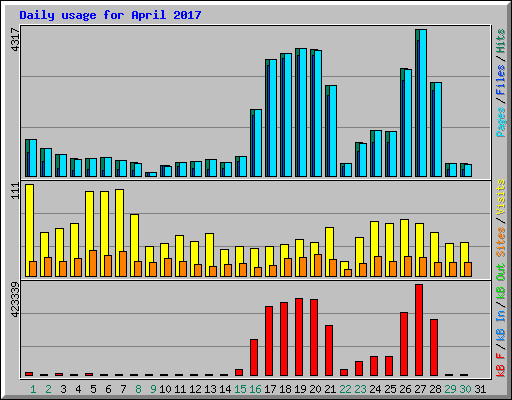Click the title "Daily usage for April 2017"

110,15
